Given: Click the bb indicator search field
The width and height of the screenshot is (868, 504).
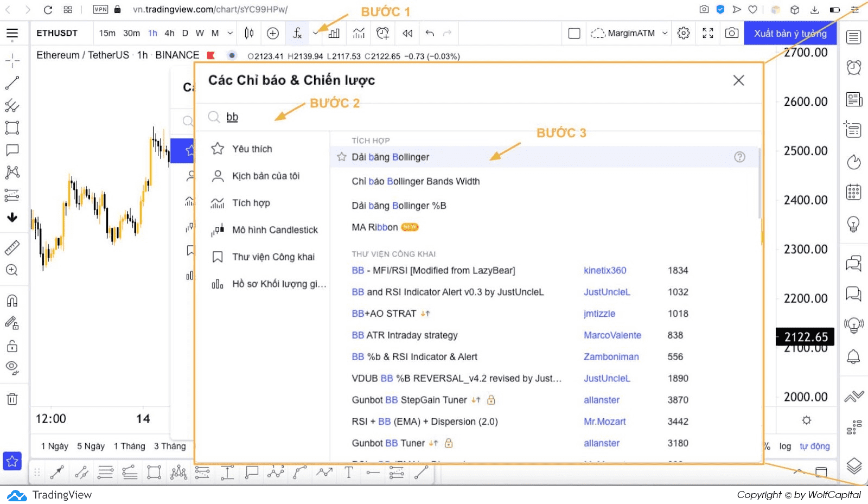Looking at the screenshot, I should [477, 117].
